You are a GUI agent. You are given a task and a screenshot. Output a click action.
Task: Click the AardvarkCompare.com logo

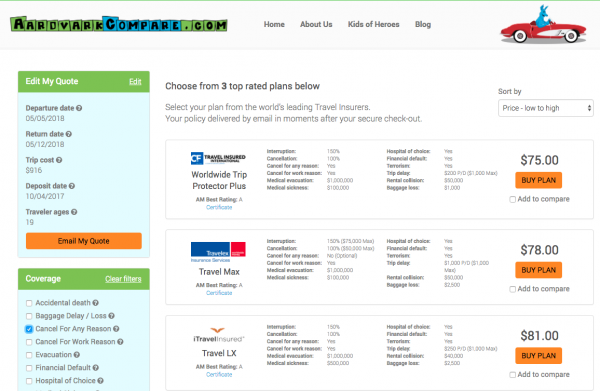click(119, 24)
